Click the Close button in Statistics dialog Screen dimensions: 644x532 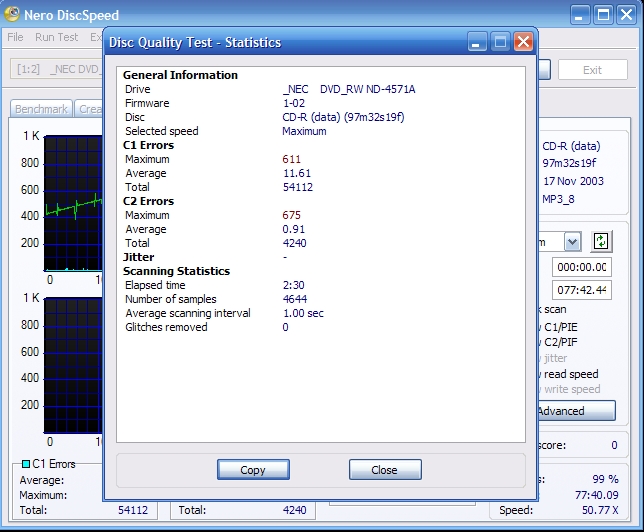(385, 470)
